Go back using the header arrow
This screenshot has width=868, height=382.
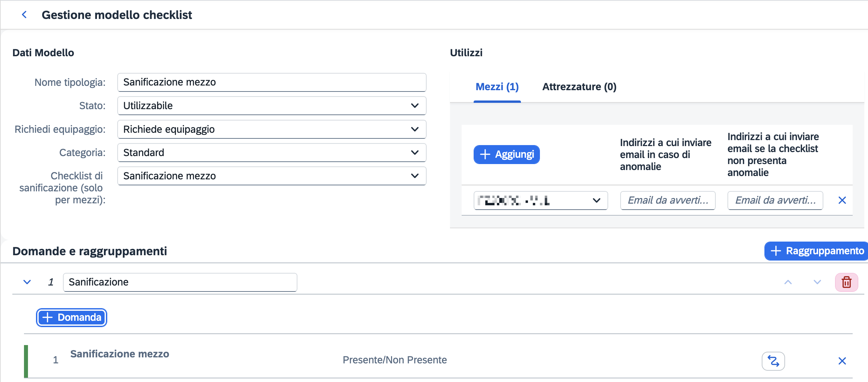coord(24,14)
